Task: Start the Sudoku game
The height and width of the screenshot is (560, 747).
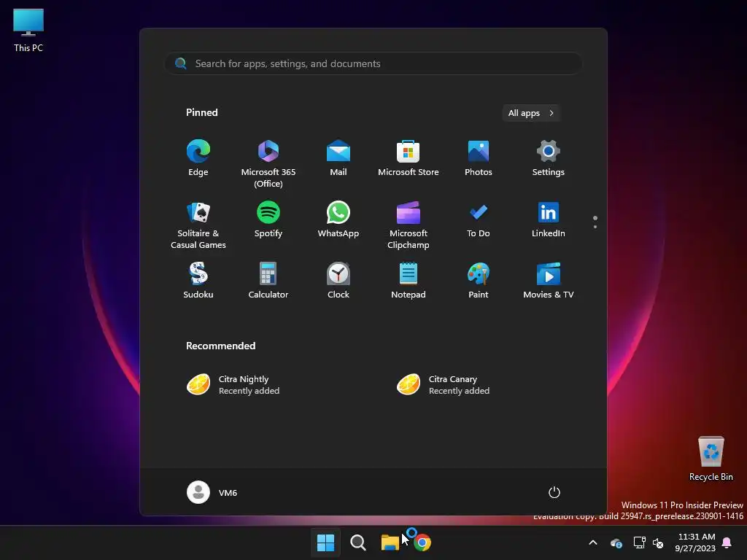Action: click(x=198, y=281)
